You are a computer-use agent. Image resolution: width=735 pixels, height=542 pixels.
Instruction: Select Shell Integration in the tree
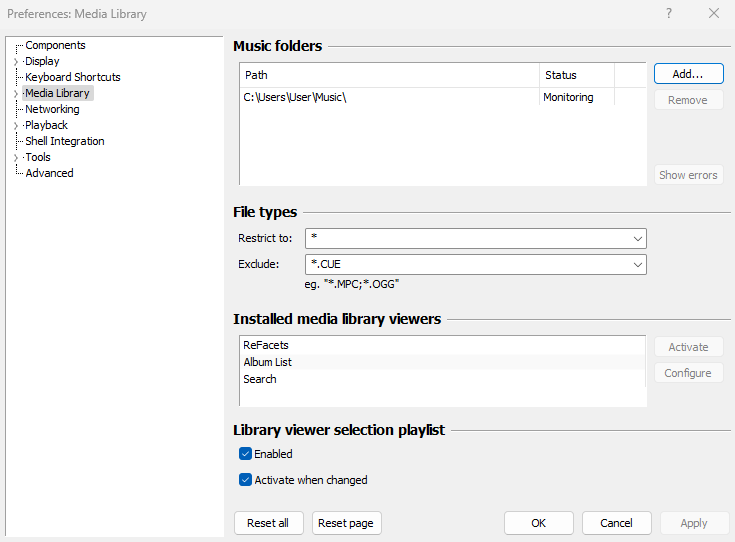click(64, 141)
